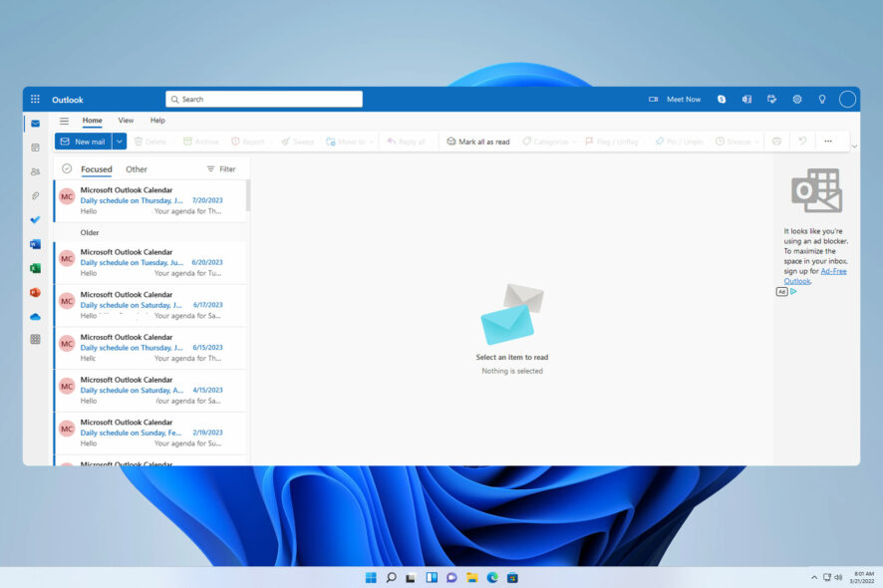
Task: Switch to the Other inbox tab
Action: (x=137, y=168)
